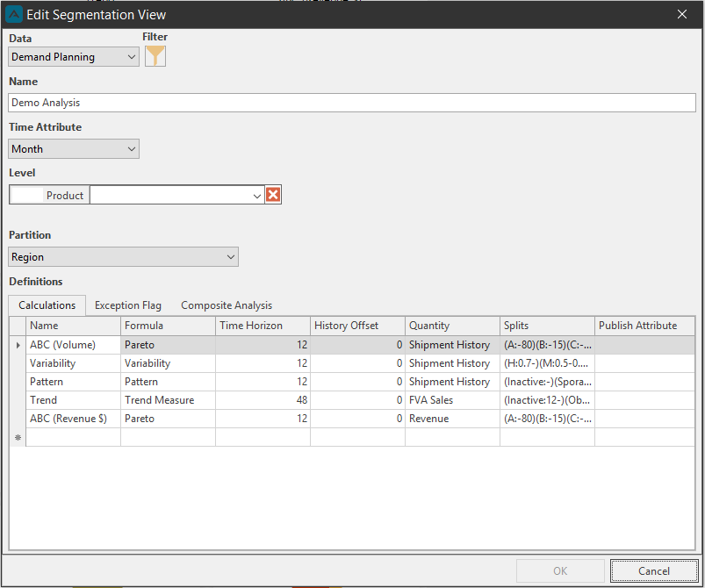Viewport: 705px width, 588px height.
Task: Remove the Product level with red X
Action: [273, 195]
